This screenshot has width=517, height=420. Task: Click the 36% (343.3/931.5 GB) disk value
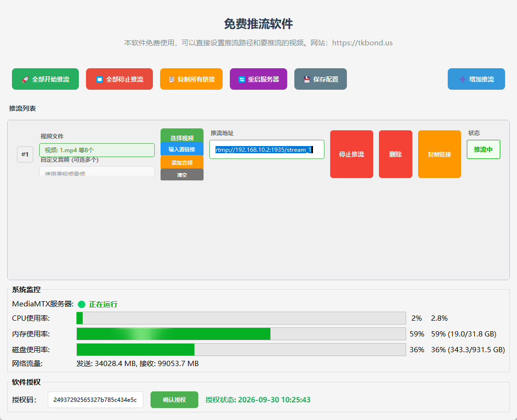pos(468,349)
